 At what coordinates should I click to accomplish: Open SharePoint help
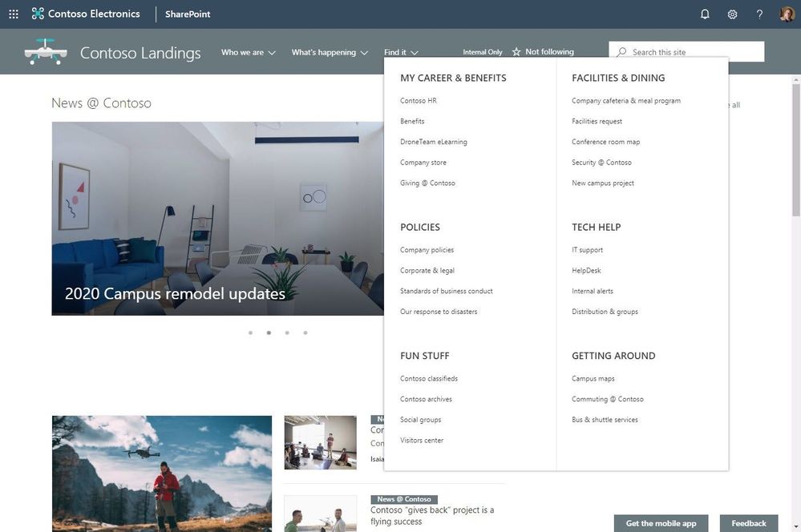pos(758,14)
